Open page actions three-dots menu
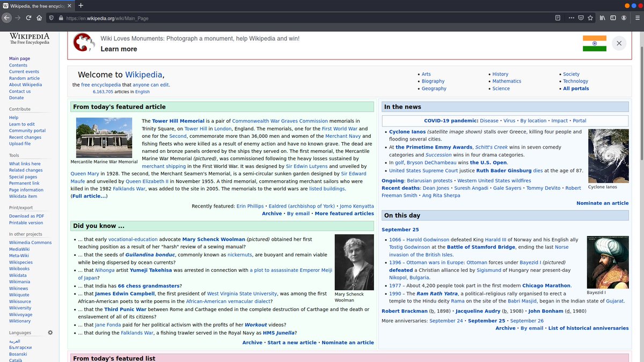Viewport: 644px width, 362px height. [x=572, y=18]
